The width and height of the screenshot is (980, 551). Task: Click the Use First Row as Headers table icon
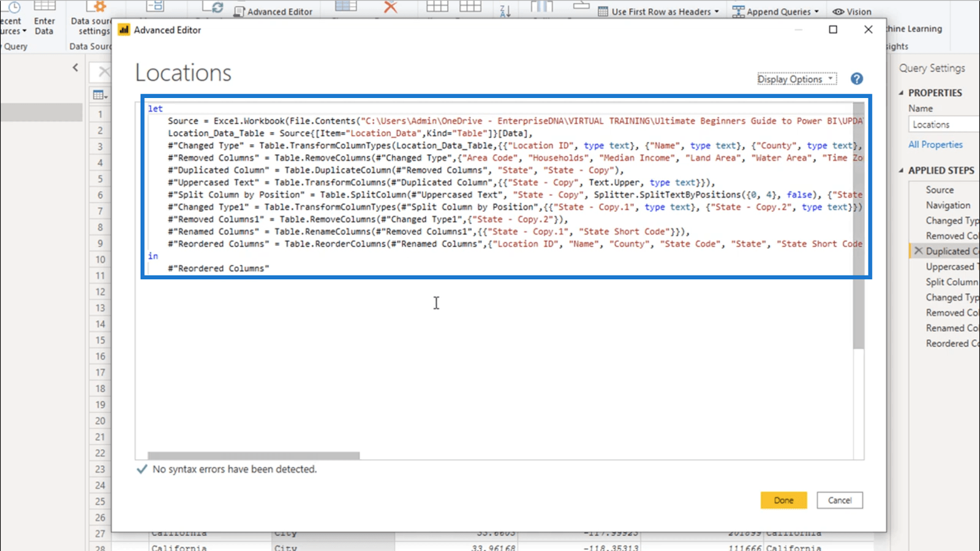[x=603, y=12]
